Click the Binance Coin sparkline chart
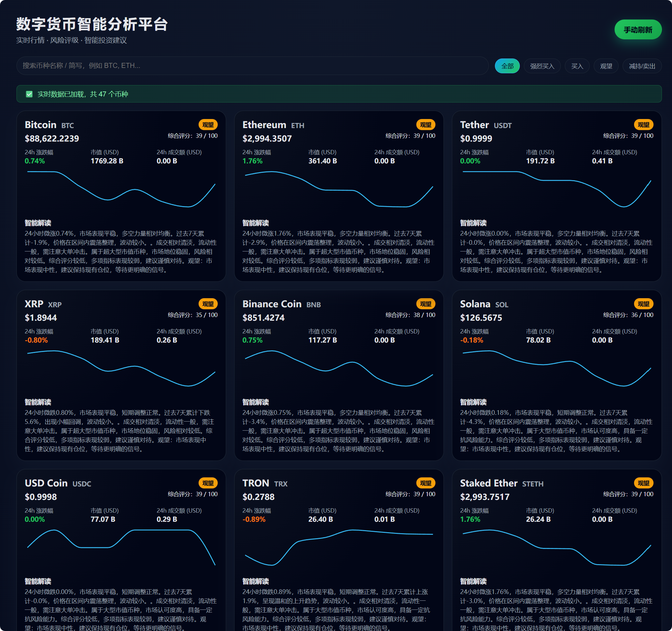The width and height of the screenshot is (672, 631). [x=339, y=368]
